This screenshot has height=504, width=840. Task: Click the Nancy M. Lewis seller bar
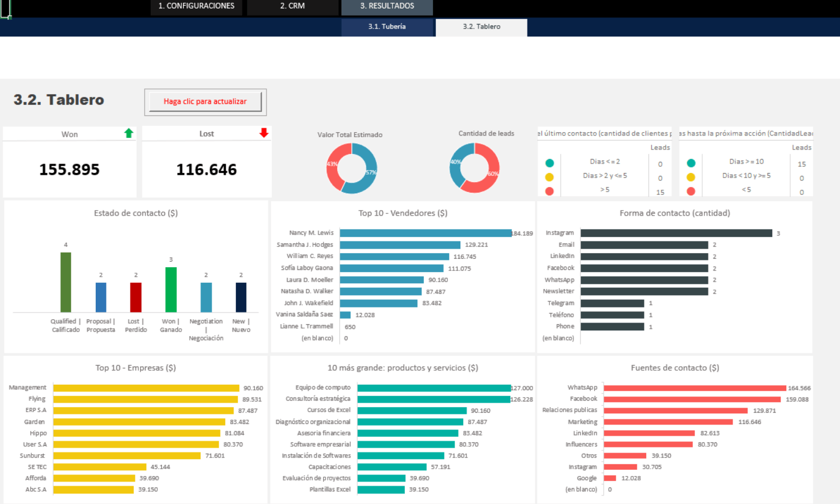pyautogui.click(x=426, y=233)
